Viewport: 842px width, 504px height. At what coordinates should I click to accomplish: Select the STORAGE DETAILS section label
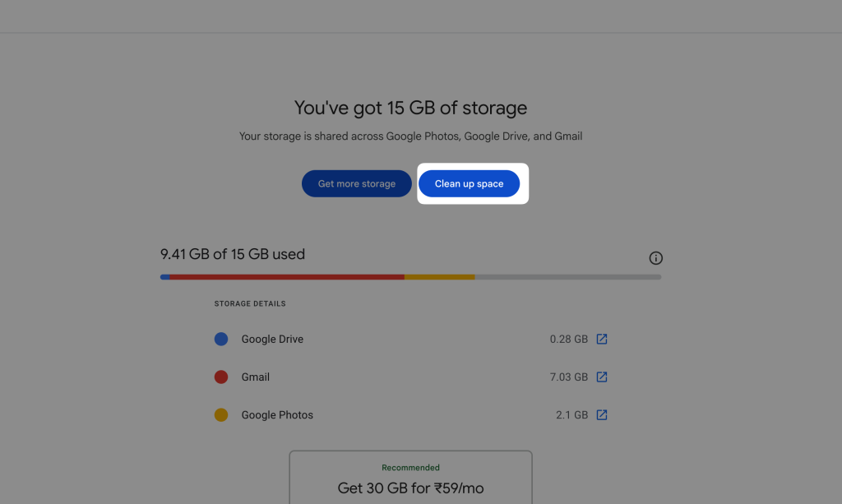coord(250,303)
